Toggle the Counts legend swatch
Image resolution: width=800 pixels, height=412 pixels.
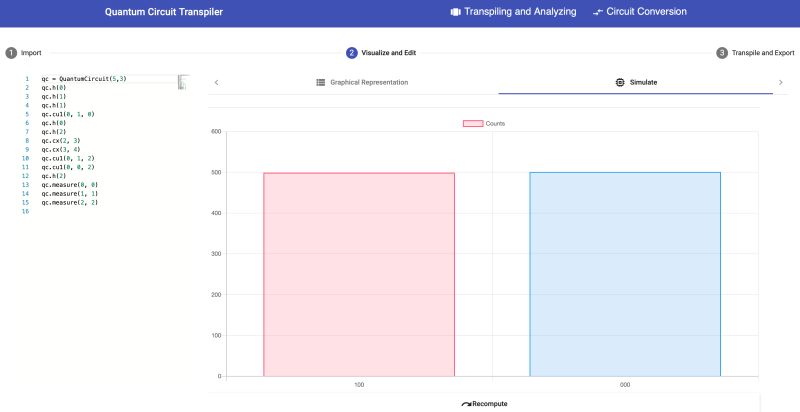[x=473, y=123]
